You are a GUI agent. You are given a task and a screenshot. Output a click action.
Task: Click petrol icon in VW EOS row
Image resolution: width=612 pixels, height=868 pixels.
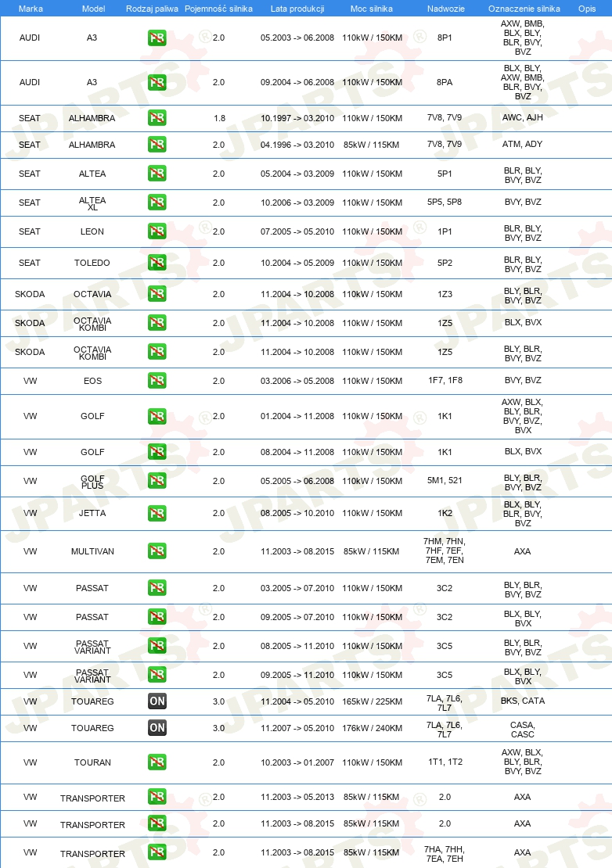tap(157, 381)
